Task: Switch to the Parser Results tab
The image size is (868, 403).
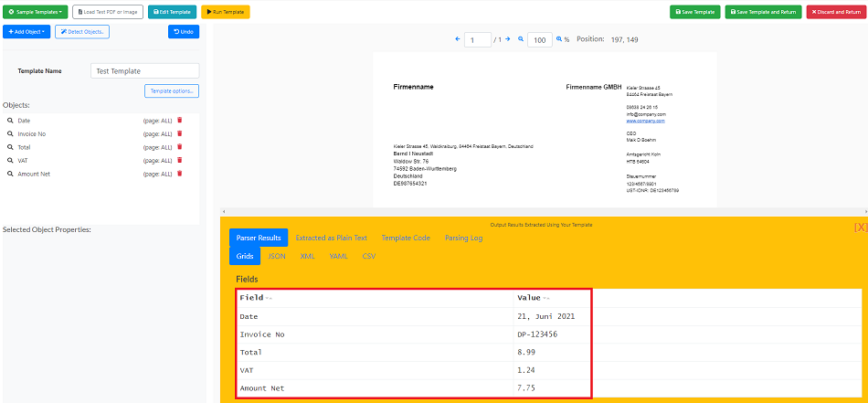Action: point(259,238)
